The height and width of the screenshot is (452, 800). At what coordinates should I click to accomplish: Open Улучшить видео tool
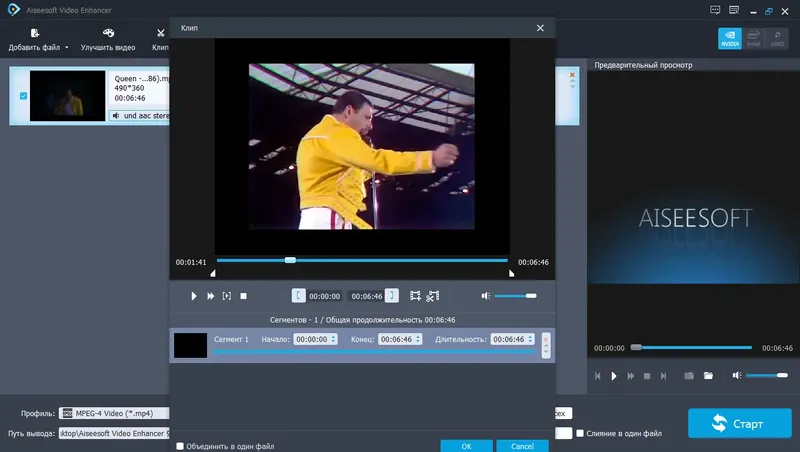108,40
